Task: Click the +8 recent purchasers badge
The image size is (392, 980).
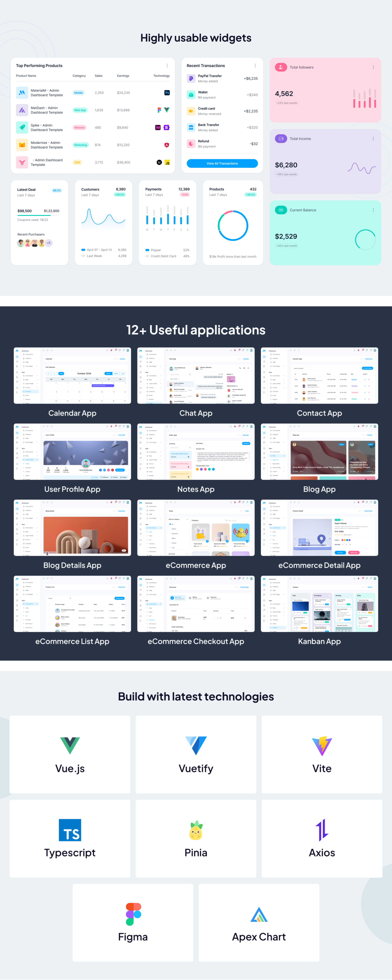Action: (48, 243)
